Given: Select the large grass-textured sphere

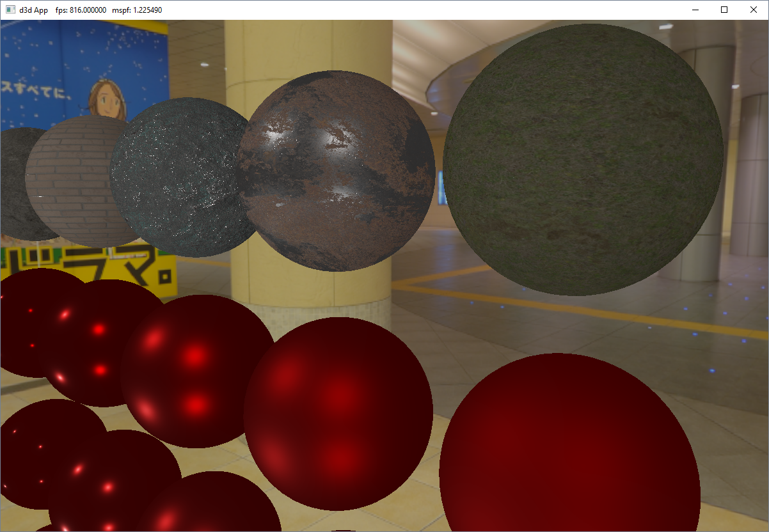Looking at the screenshot, I should pos(583,160).
